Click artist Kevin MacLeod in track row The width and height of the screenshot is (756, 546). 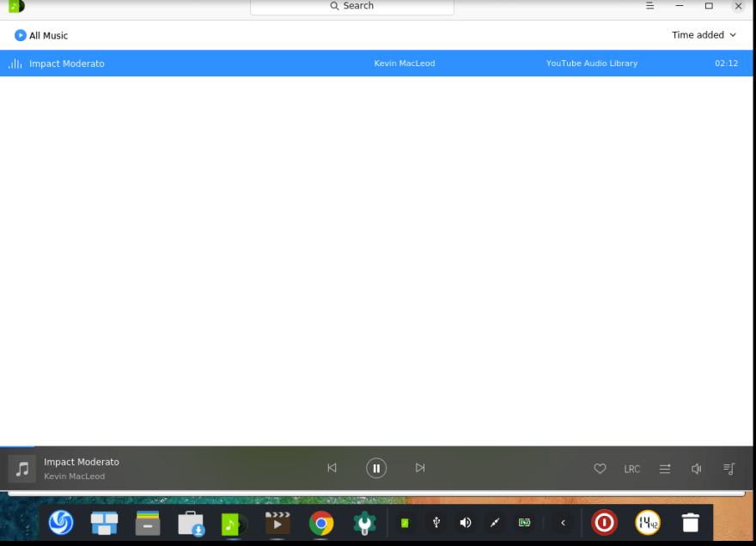405,64
